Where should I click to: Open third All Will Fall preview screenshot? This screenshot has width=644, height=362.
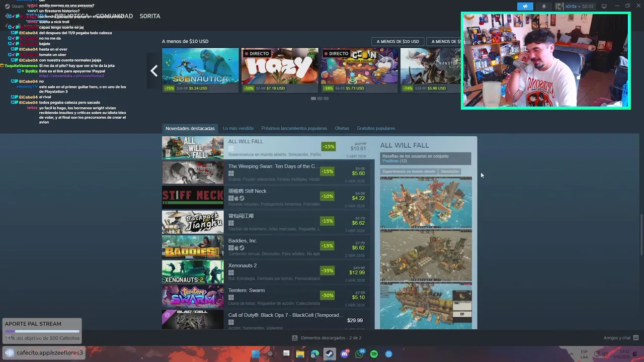(426, 306)
